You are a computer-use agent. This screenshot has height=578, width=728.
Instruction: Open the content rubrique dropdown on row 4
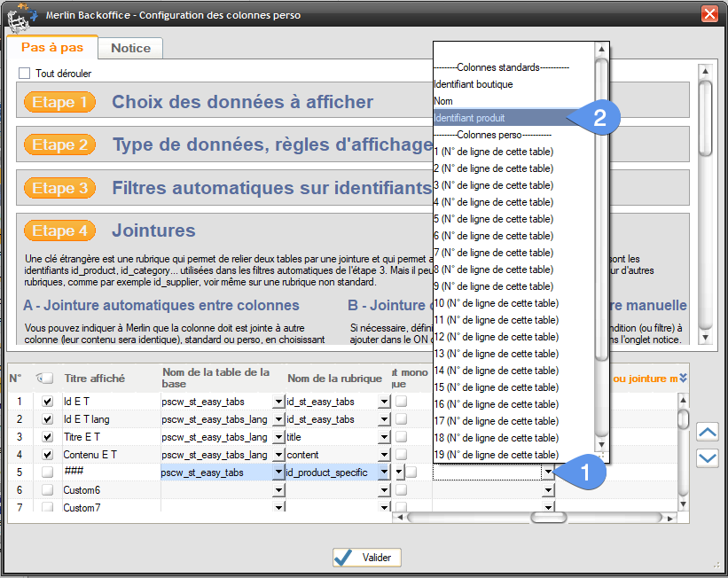click(x=385, y=455)
